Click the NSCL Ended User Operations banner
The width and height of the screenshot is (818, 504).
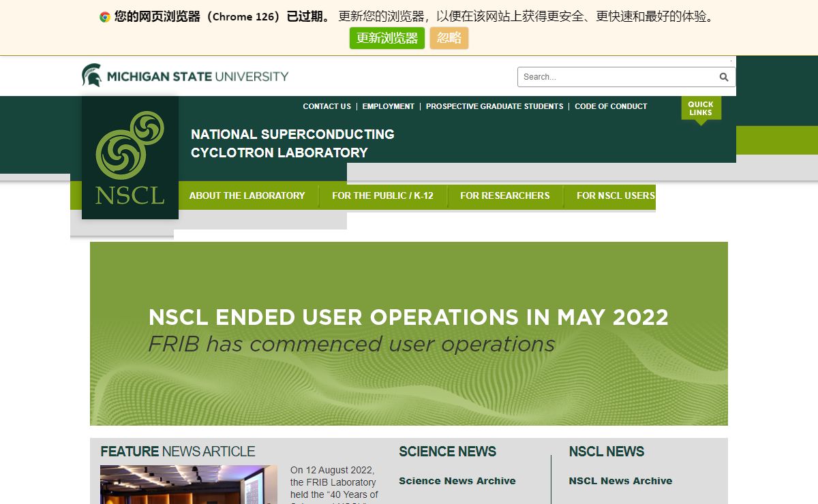coord(409,334)
